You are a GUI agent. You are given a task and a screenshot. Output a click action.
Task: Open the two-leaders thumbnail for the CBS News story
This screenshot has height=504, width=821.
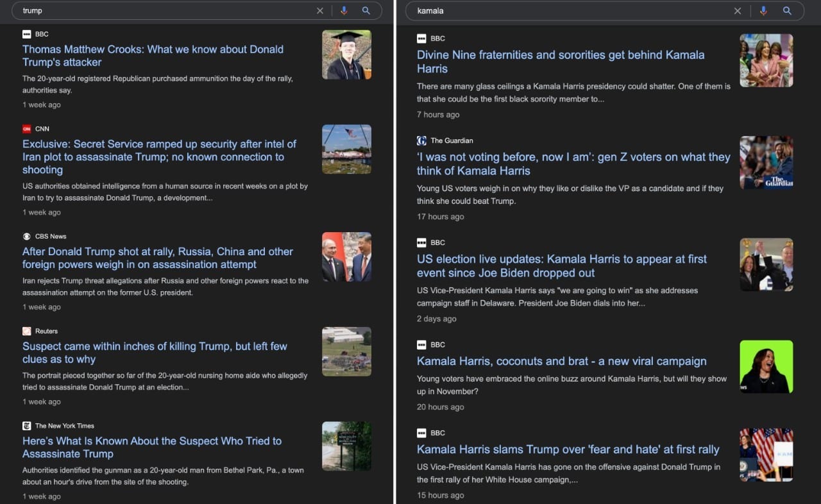tap(346, 257)
